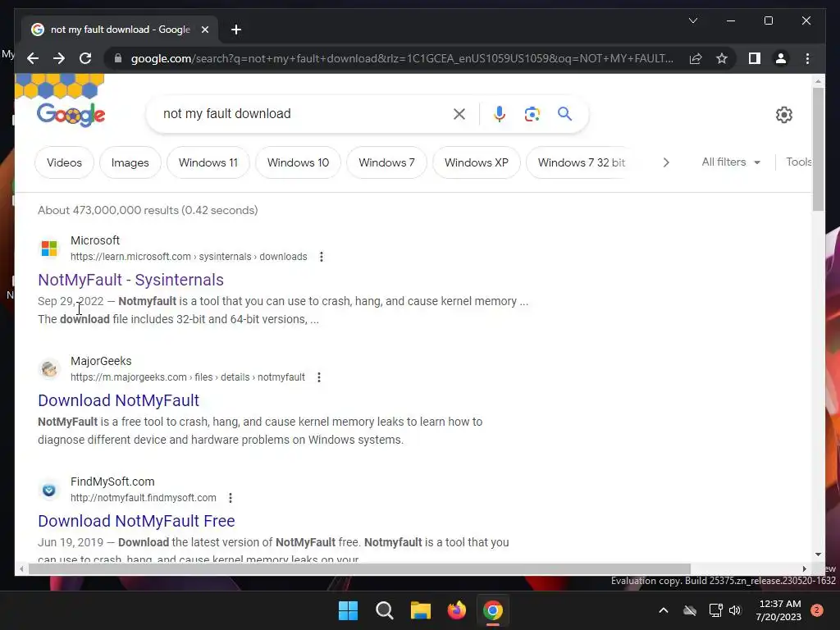Apply the Windows XP filter chip
840x630 pixels.
tap(477, 162)
